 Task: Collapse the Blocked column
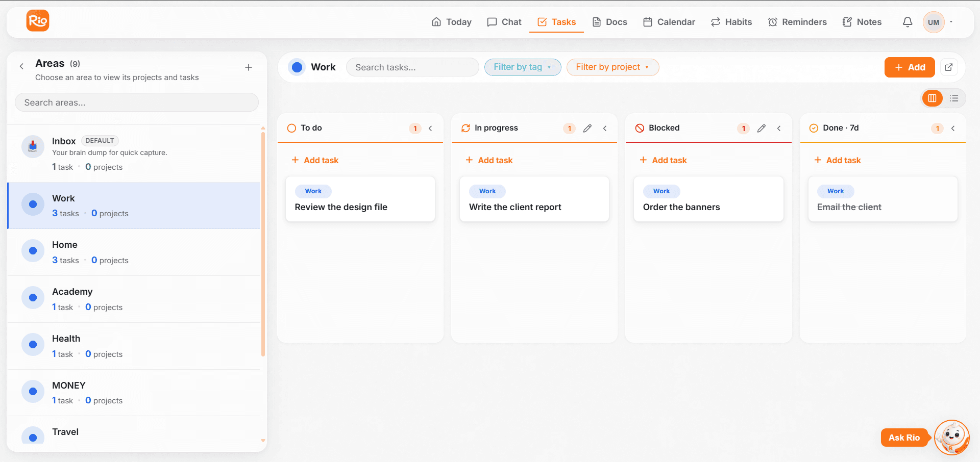click(x=779, y=128)
